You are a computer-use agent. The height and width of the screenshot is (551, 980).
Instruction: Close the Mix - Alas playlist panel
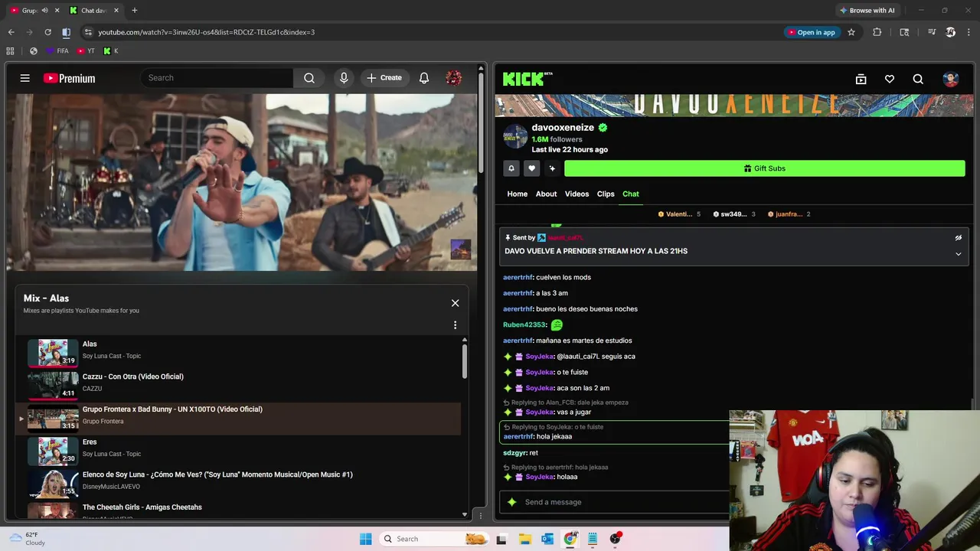pyautogui.click(x=455, y=303)
